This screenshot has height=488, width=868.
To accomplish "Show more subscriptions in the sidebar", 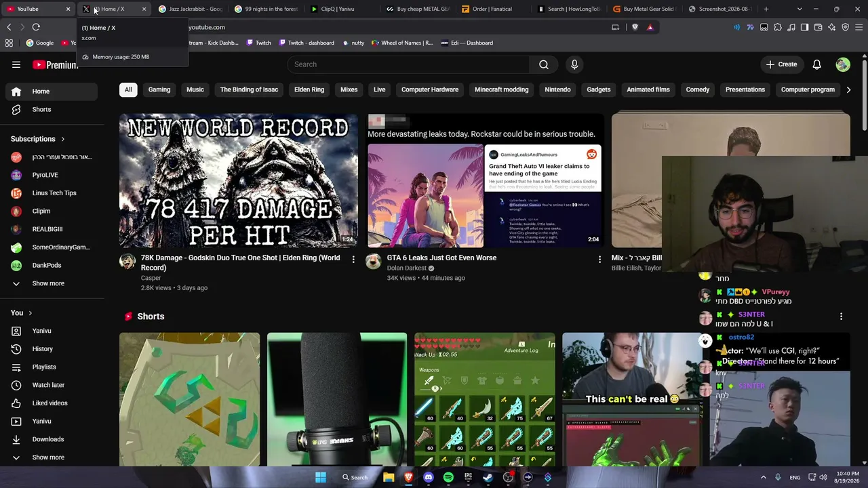I will 52,283.
